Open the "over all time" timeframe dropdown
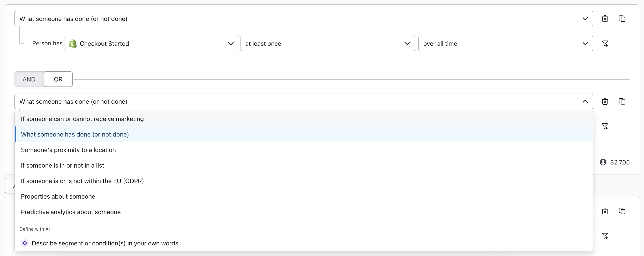The height and width of the screenshot is (256, 644). [x=506, y=43]
